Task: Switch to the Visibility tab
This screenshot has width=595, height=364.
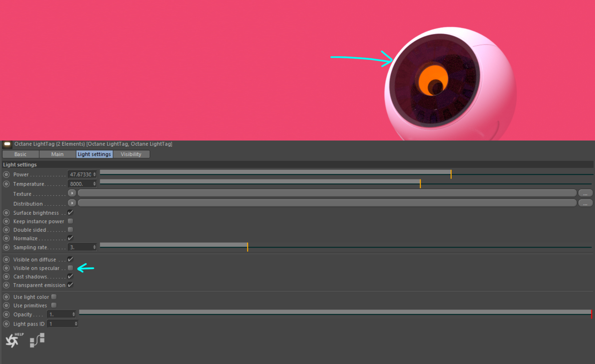Action: pyautogui.click(x=131, y=154)
